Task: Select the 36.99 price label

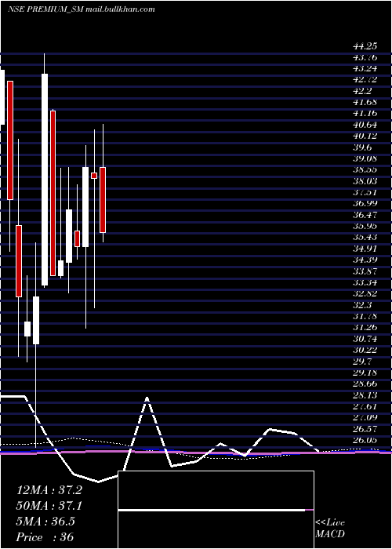Action: (365, 203)
